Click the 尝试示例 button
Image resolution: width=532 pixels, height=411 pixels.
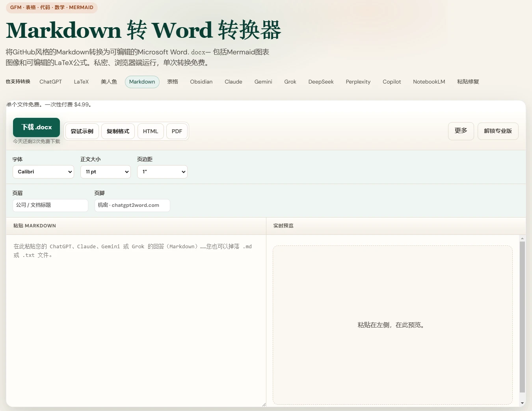(82, 131)
